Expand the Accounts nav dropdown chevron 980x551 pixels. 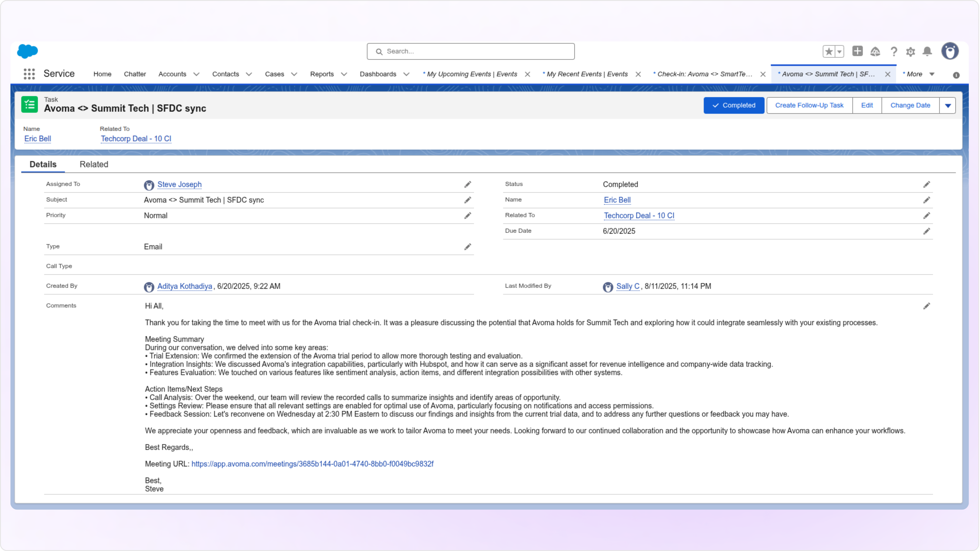tap(196, 74)
